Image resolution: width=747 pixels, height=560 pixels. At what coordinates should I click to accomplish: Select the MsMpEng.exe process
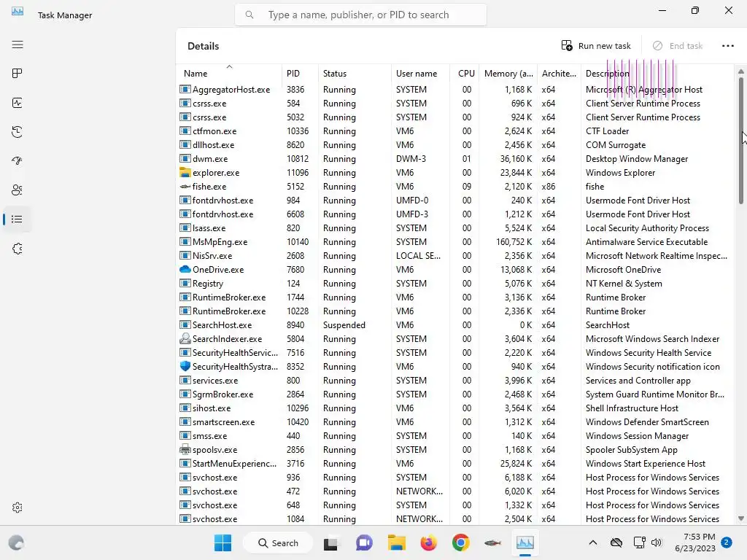pos(455,241)
